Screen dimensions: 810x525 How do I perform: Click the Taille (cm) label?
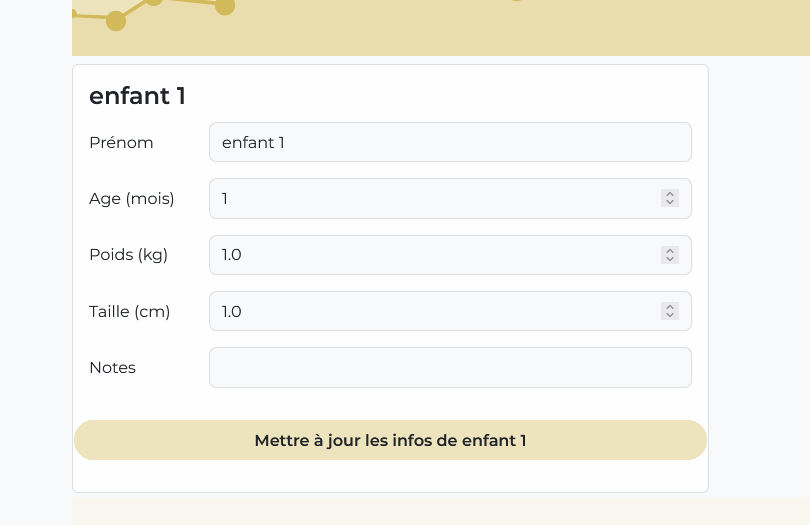click(x=129, y=311)
